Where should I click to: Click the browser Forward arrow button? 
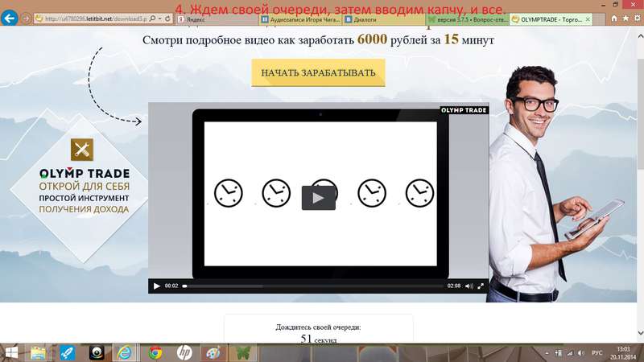[x=26, y=19]
